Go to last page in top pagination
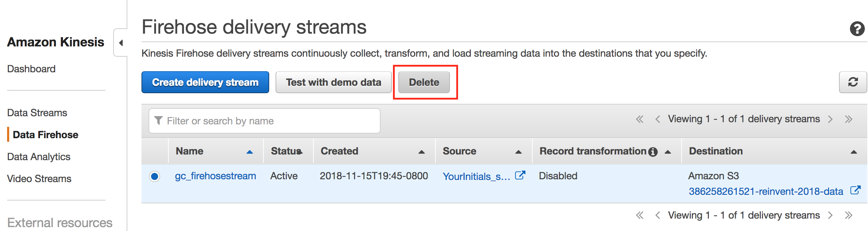This screenshot has height=231, width=868. coord(849,119)
